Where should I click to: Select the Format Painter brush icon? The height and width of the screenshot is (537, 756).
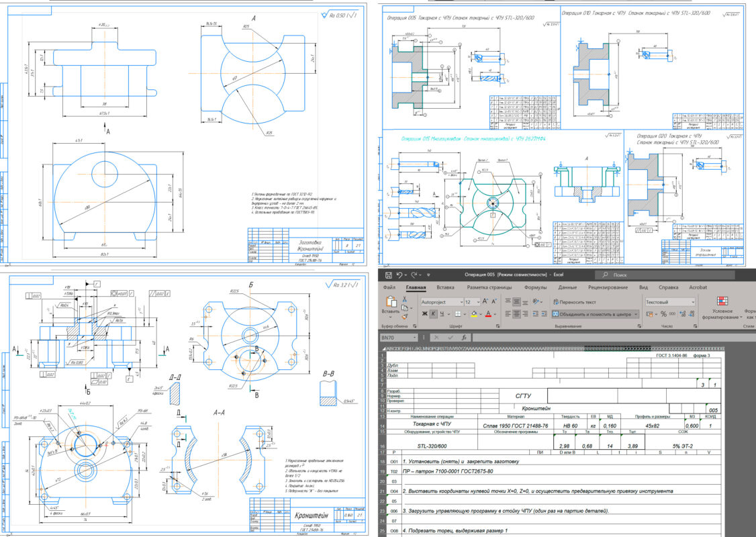[404, 317]
